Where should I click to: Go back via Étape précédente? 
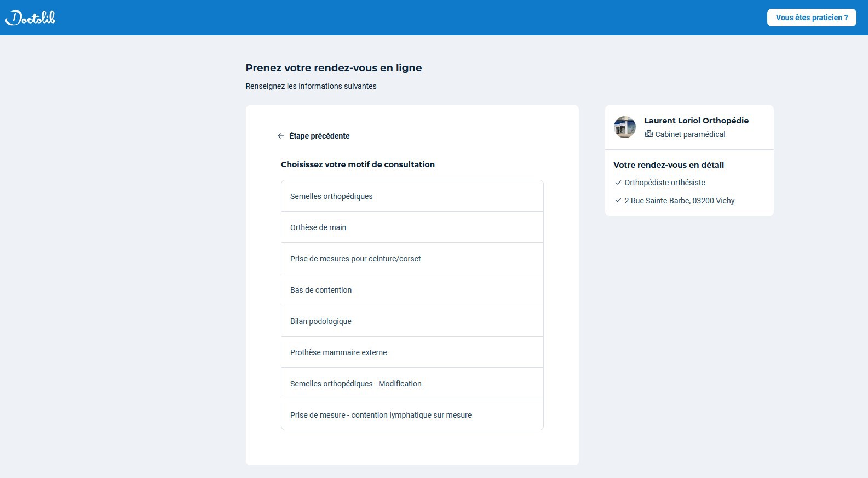(x=314, y=136)
